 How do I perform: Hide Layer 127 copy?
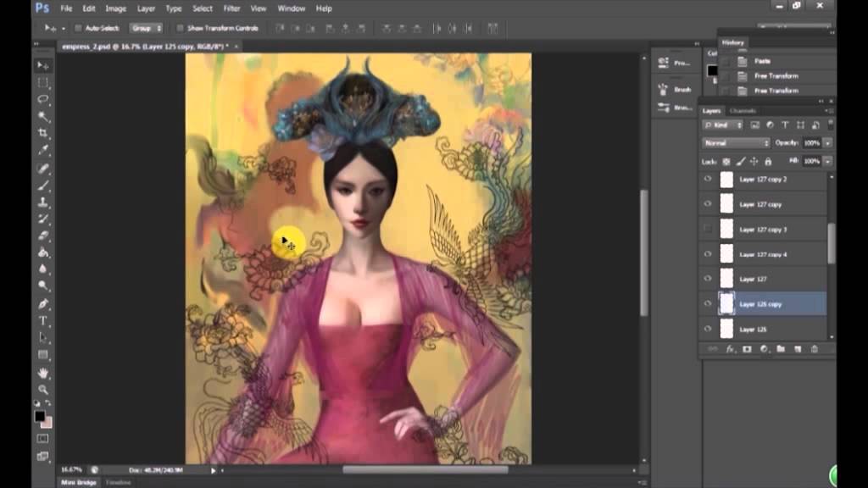[x=708, y=203]
